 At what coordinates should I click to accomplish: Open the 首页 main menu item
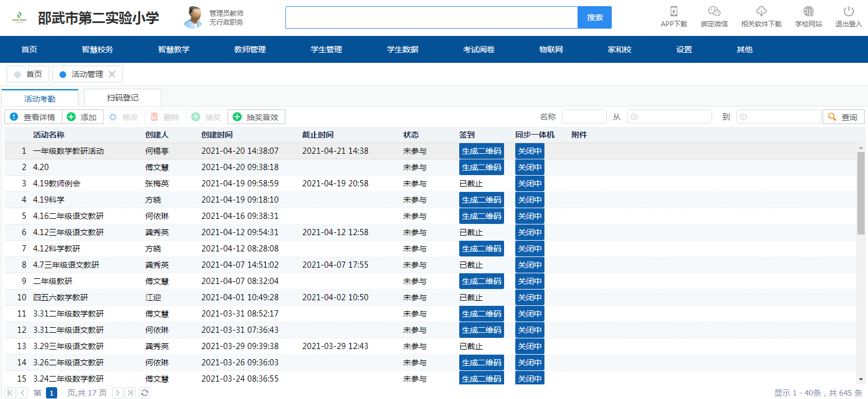[x=29, y=49]
